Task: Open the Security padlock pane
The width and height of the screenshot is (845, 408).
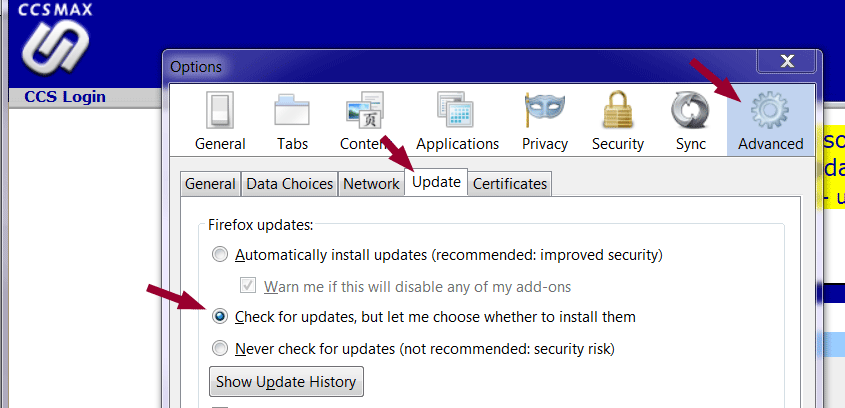Action: coord(618,121)
